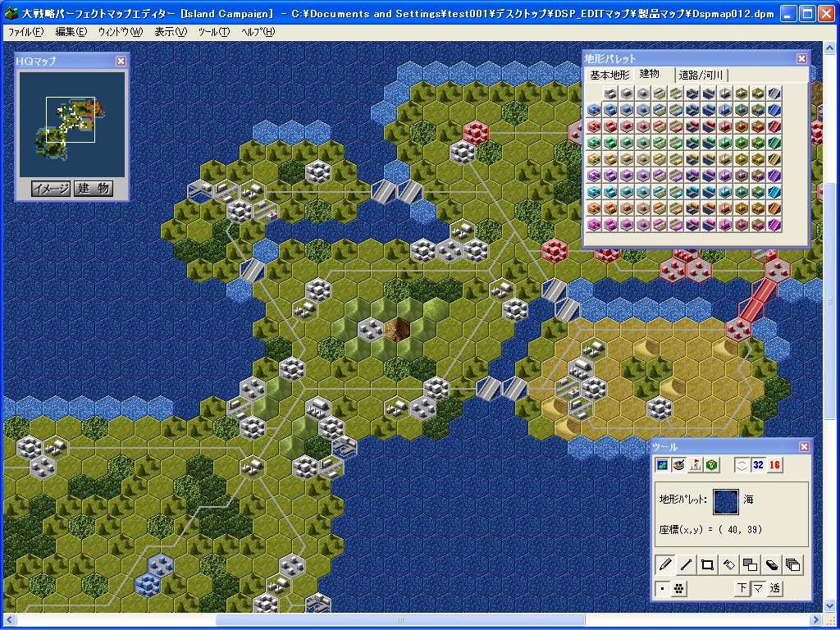Image resolution: width=840 pixels, height=630 pixels.
Task: Choose the rectangle selection tool
Action: 707,564
